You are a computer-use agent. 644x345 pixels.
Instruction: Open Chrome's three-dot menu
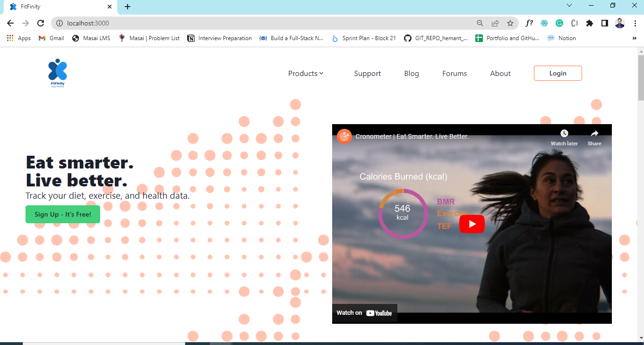tap(635, 23)
